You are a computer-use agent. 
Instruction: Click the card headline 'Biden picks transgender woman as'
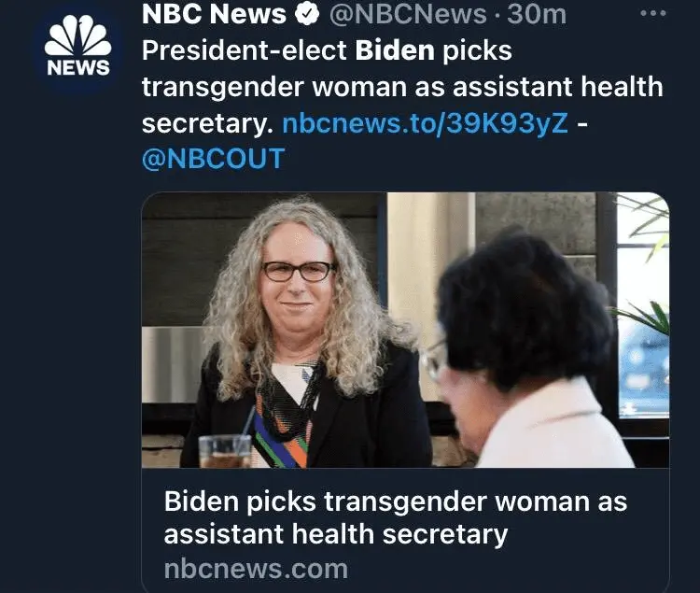click(396, 501)
